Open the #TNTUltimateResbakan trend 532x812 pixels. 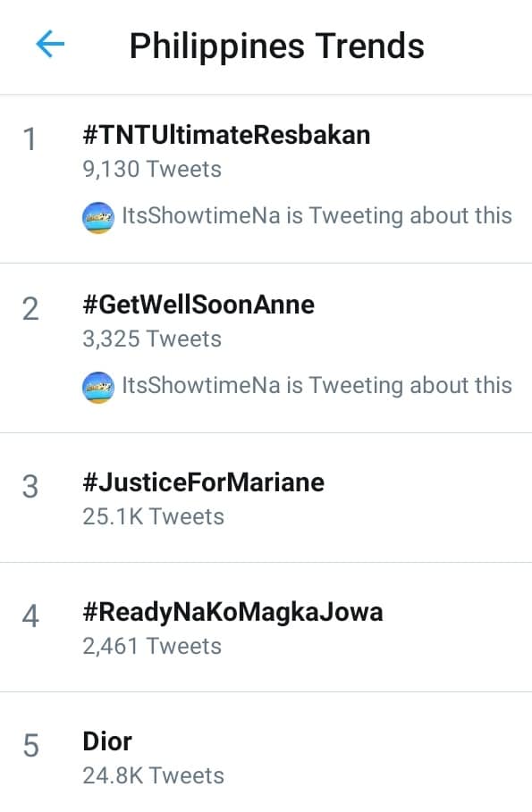pos(226,135)
